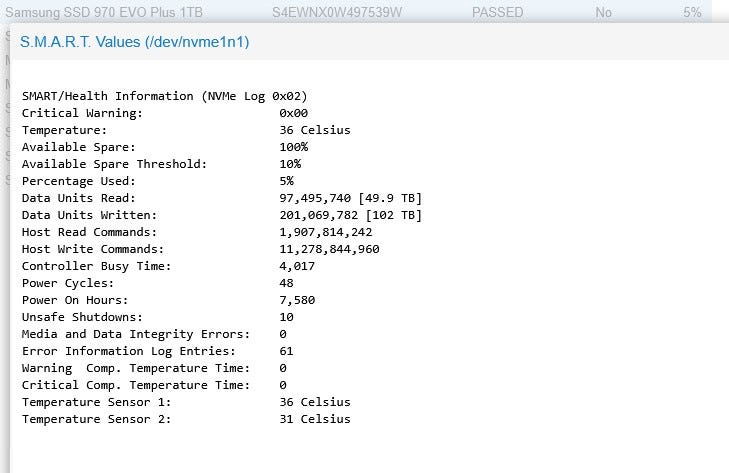Click Error Information Log Entries value 61

(286, 351)
